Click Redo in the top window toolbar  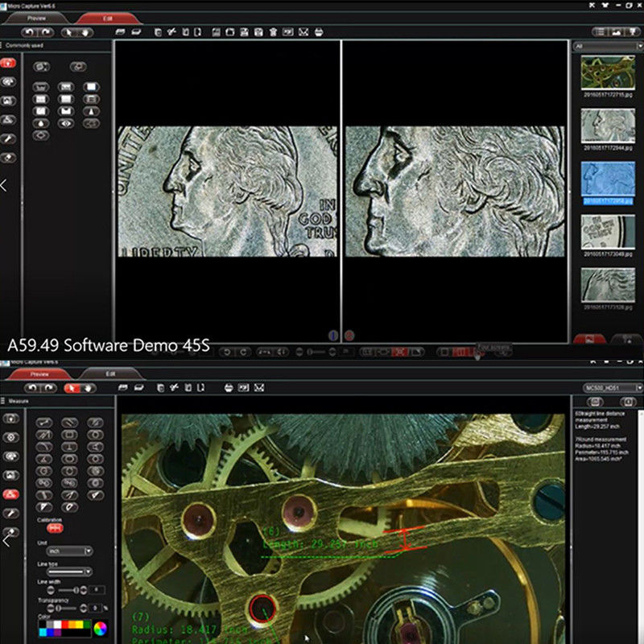tap(46, 32)
